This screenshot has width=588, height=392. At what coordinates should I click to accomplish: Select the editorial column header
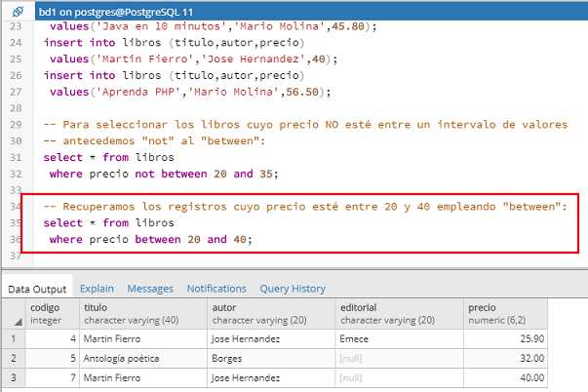coord(400,314)
